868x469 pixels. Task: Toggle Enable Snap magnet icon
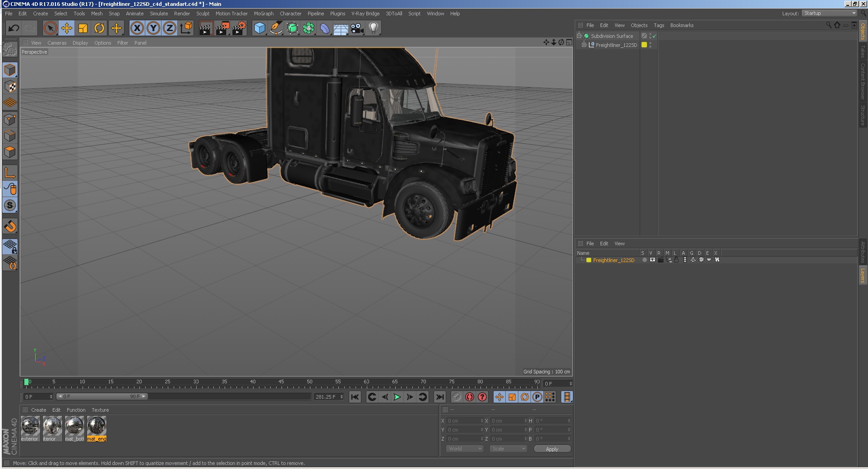[x=10, y=226]
